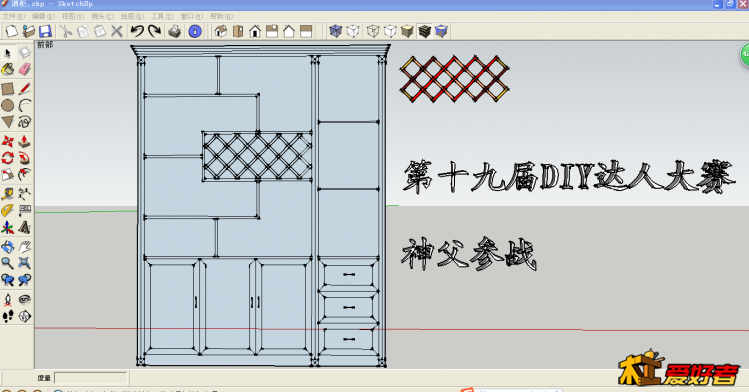
Task: Click the Delete X icon in the toolbar
Action: point(117,32)
